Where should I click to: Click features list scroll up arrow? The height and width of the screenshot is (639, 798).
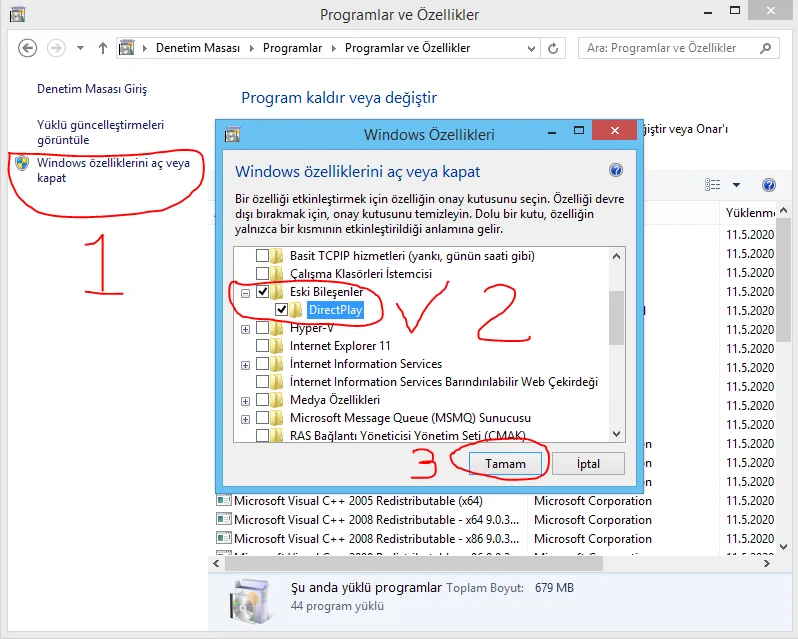click(x=616, y=256)
